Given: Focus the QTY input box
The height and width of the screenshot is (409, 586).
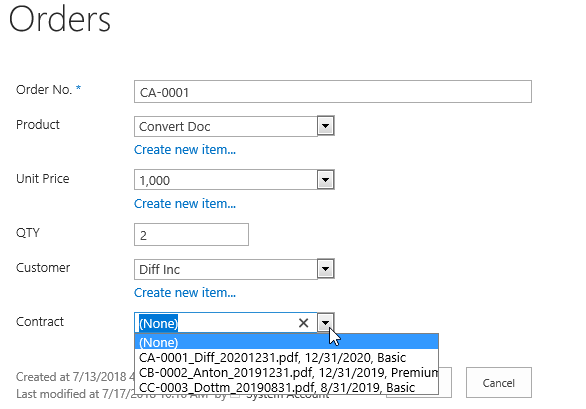Looking at the screenshot, I should 191,235.
